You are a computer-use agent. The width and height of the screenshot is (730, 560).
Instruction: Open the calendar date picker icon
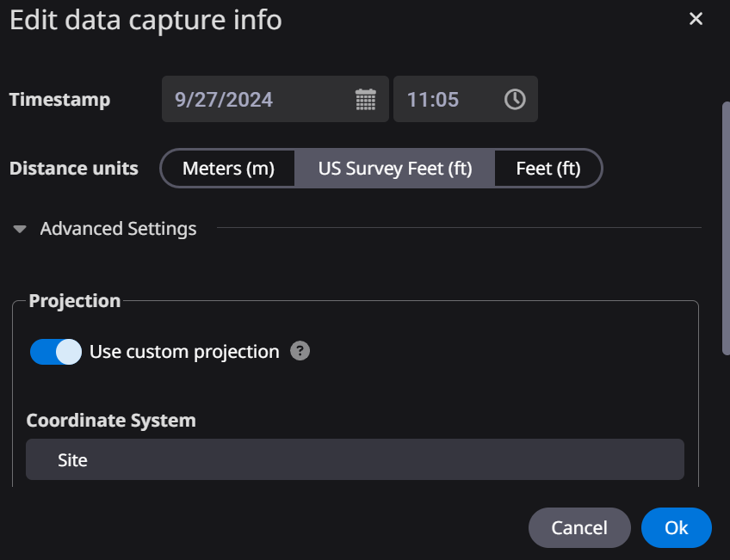click(x=366, y=100)
